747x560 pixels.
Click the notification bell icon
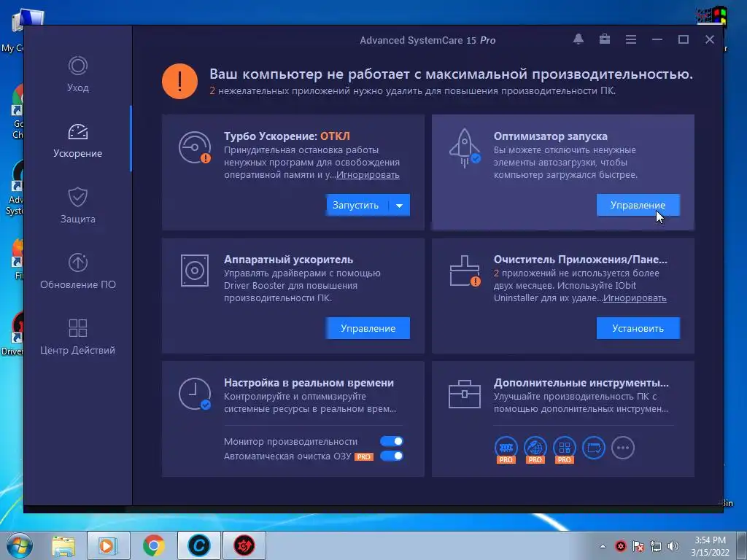(578, 39)
